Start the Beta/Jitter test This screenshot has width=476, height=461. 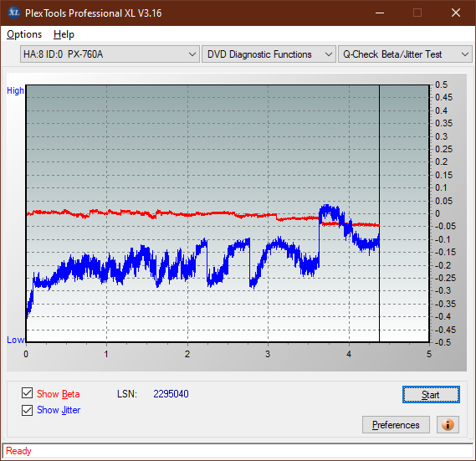(x=431, y=395)
